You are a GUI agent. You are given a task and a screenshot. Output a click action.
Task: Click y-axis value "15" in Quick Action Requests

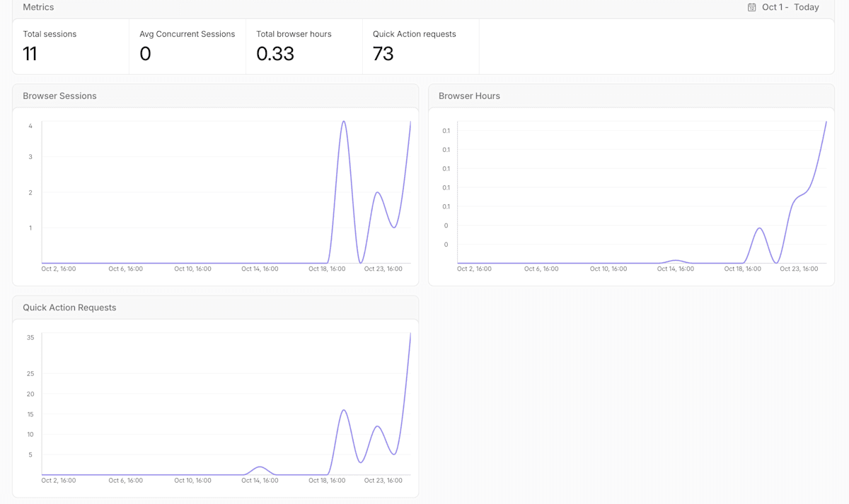tap(30, 414)
